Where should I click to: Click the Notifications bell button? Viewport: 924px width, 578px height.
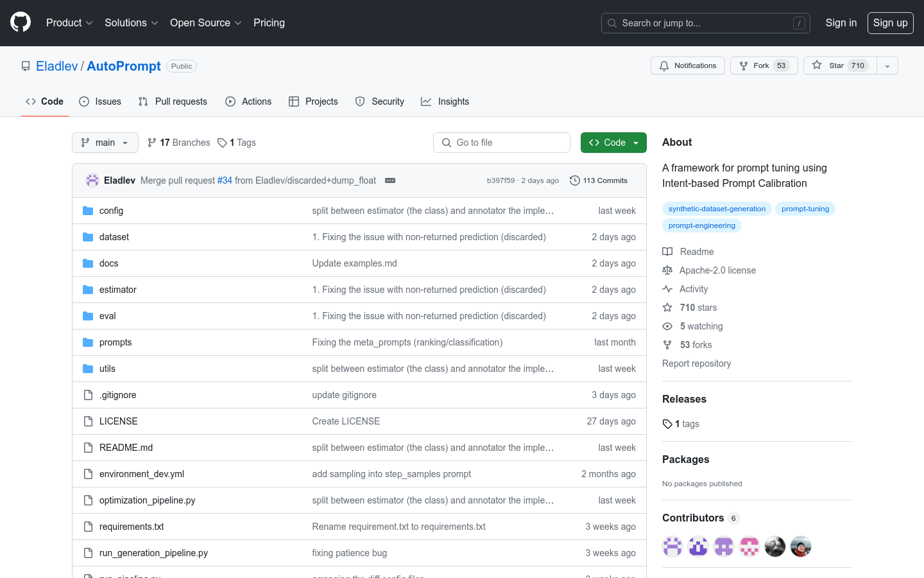(x=687, y=66)
